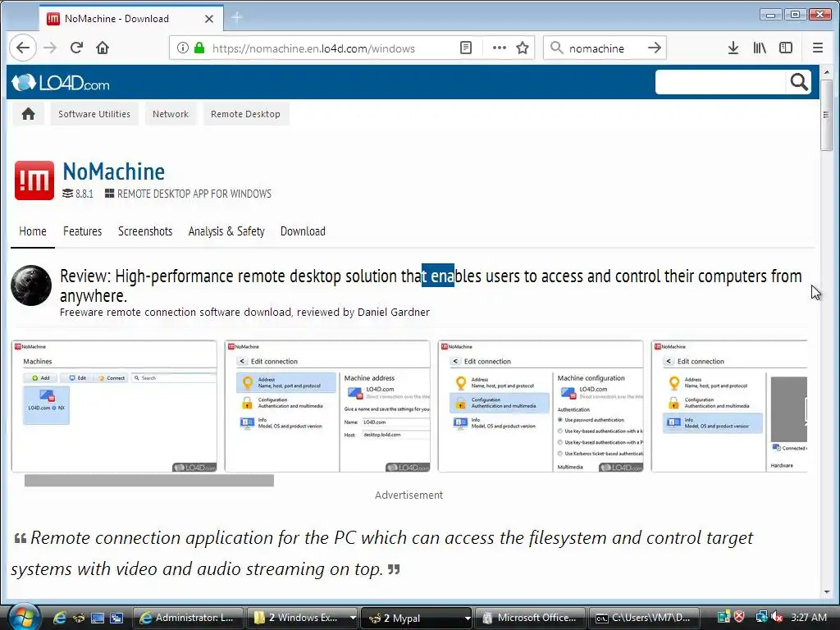Switch to Administrator taskbar window
Screen dimensions: 840x630
pyautogui.click(x=188, y=618)
